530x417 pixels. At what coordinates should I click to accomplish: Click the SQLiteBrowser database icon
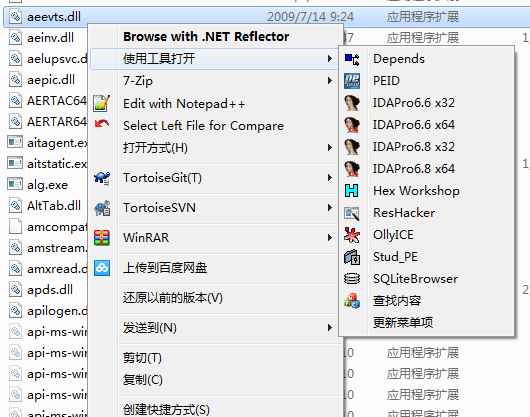pyautogui.click(x=352, y=279)
